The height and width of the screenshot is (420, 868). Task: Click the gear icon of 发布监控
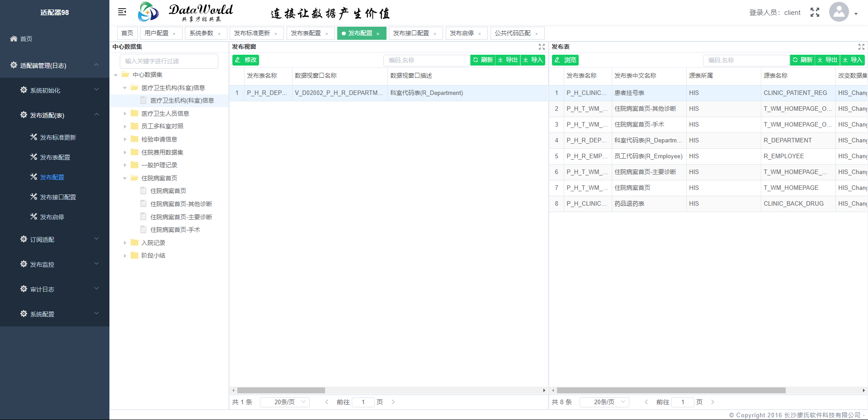[24, 264]
